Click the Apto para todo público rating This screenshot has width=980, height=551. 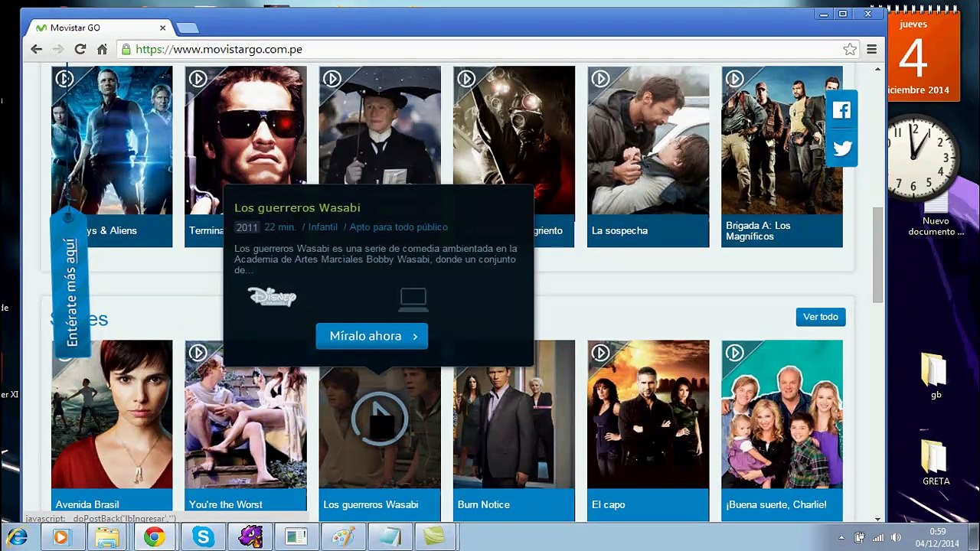coord(398,227)
